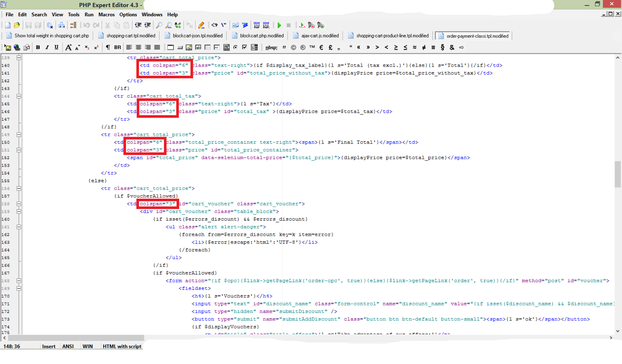Open the Macros menu
Screen dimensions: 622x364
coord(106,15)
